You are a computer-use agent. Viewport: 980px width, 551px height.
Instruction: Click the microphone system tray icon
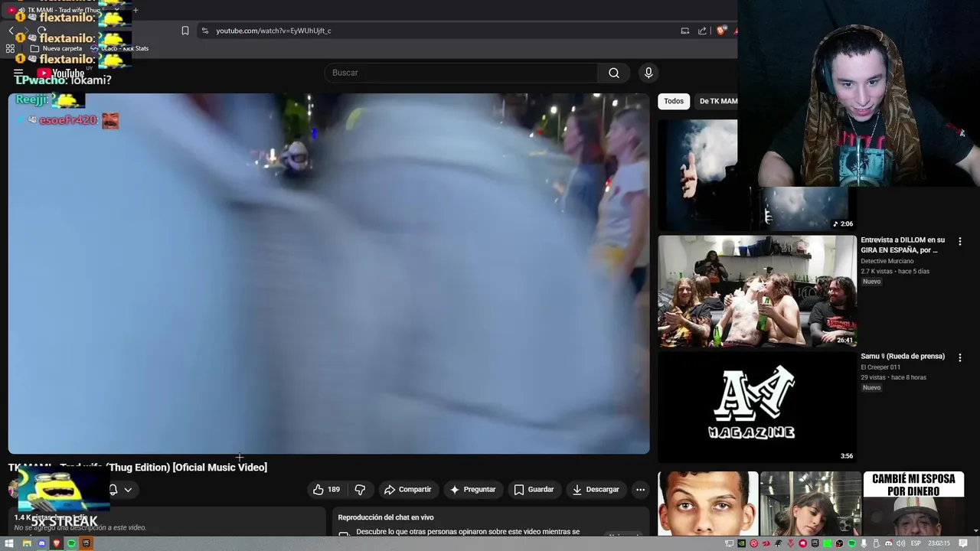(x=864, y=543)
